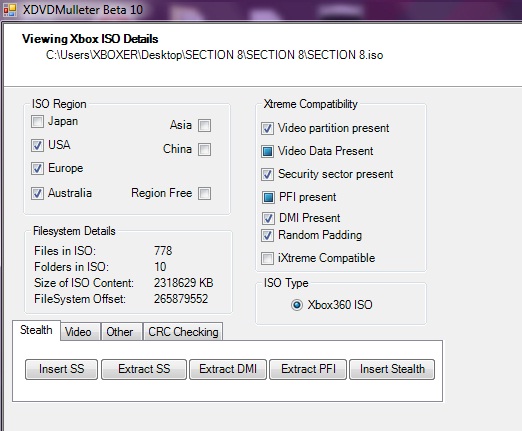Open the CRC Checking tab
Image resolution: width=522 pixels, height=431 pixels.
click(x=183, y=332)
